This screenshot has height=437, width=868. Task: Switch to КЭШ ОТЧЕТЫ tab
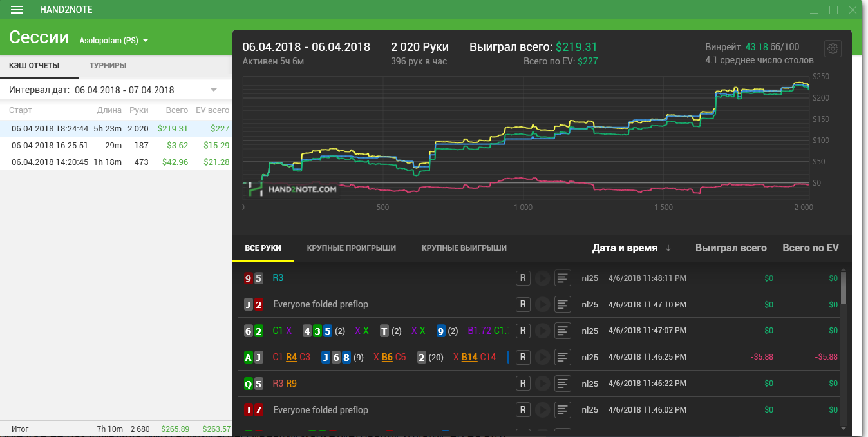pos(34,66)
